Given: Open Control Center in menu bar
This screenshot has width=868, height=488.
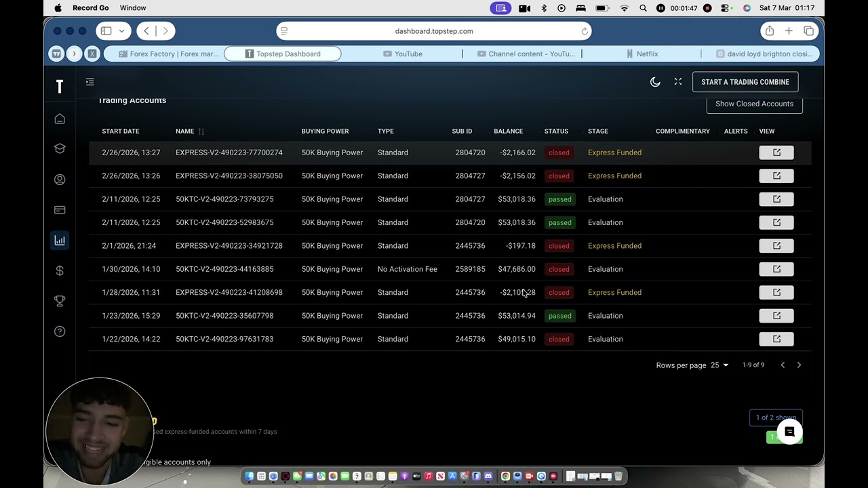Looking at the screenshot, I should (x=726, y=8).
